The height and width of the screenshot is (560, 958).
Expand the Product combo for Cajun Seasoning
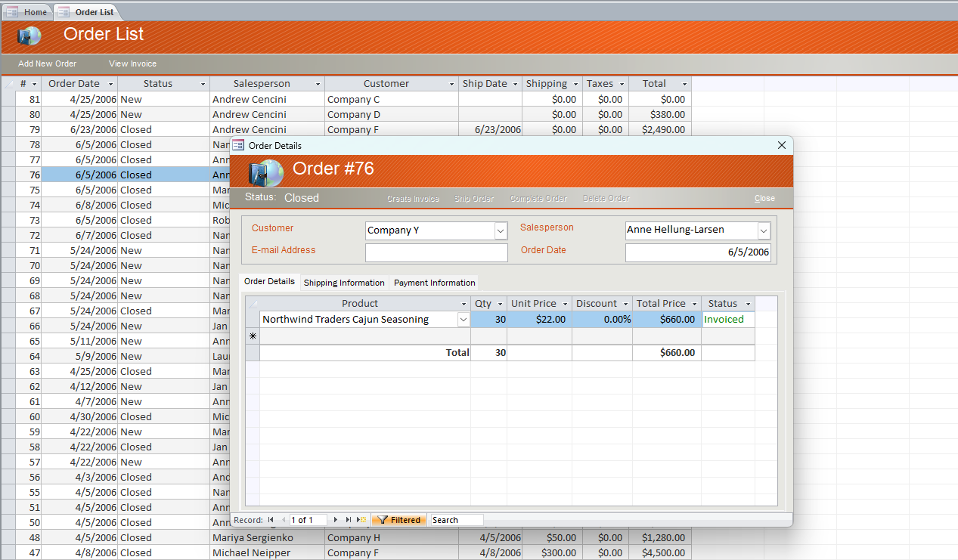pos(463,320)
